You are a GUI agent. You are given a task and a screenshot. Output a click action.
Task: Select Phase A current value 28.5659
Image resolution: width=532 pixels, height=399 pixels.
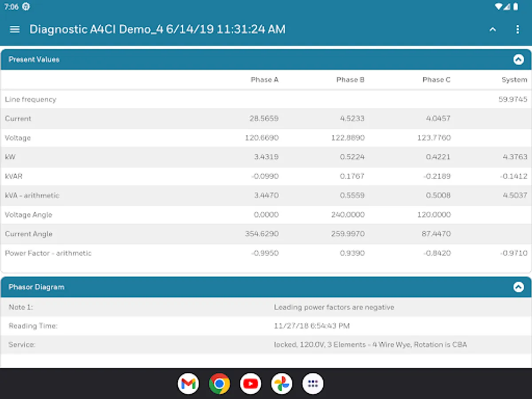(x=264, y=119)
